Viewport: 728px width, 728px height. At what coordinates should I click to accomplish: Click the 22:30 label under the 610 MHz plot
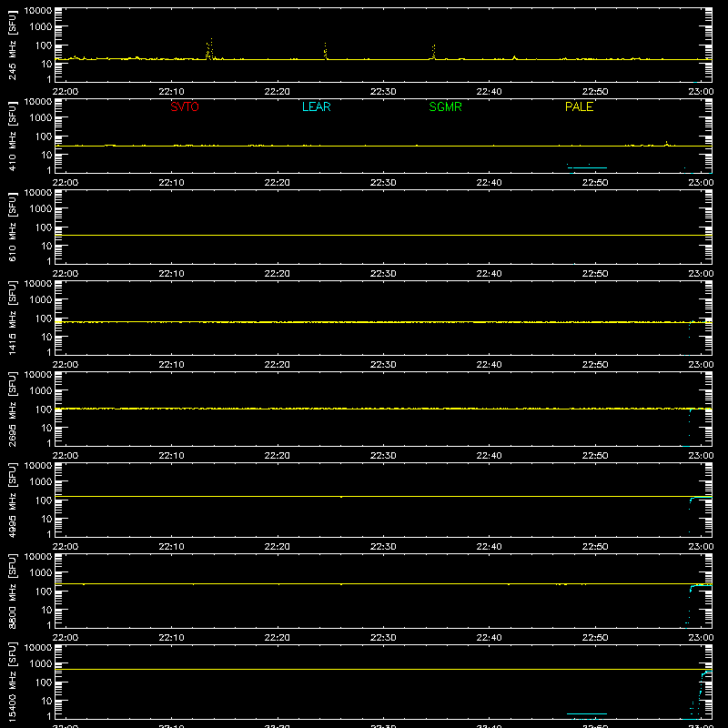(383, 274)
